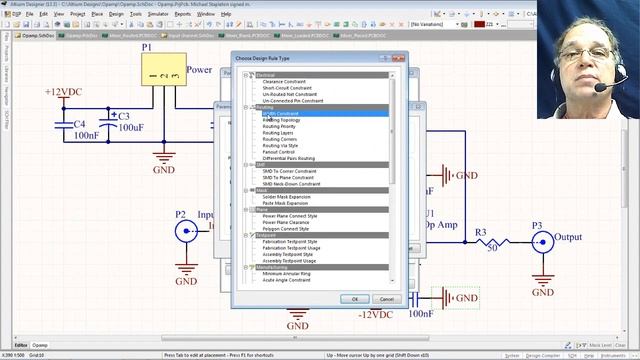Viewport: 640px width, 360px height.
Task: Click OK in Choose Design Rule Type
Action: tap(355, 299)
